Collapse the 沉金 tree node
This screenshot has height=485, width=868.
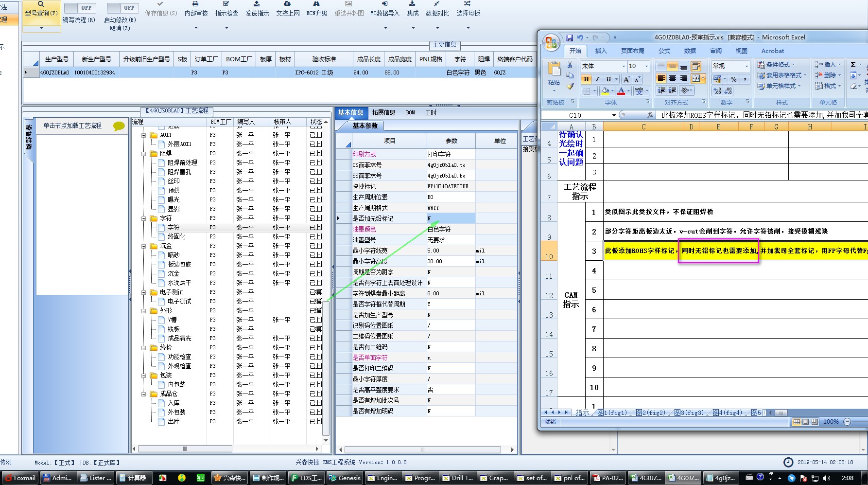[x=144, y=246]
